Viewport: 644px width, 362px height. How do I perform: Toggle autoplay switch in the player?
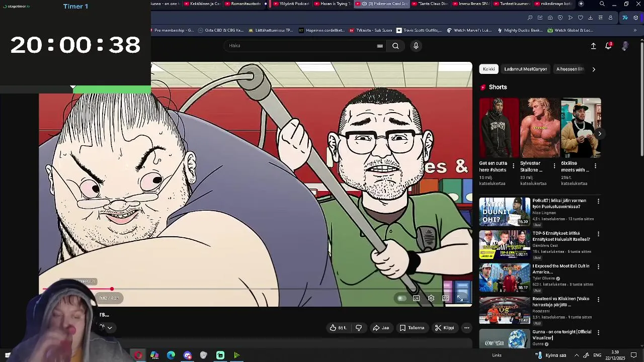(x=401, y=298)
